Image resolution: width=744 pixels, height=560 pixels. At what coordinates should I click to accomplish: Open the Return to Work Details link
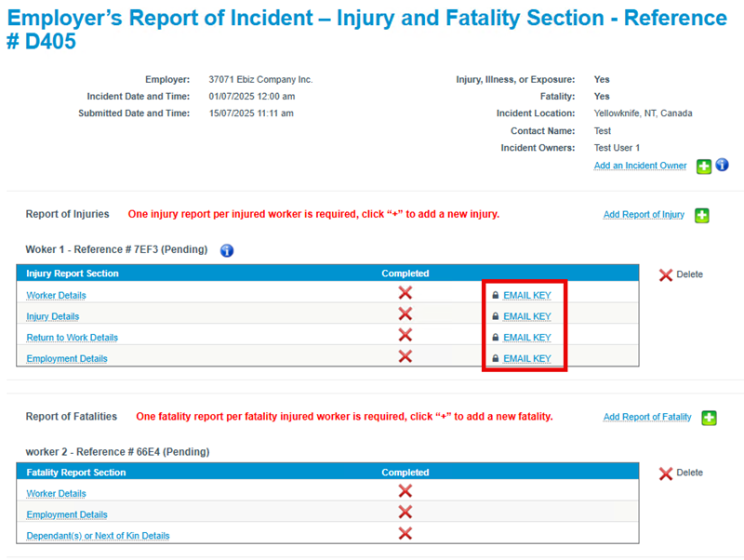tap(73, 338)
